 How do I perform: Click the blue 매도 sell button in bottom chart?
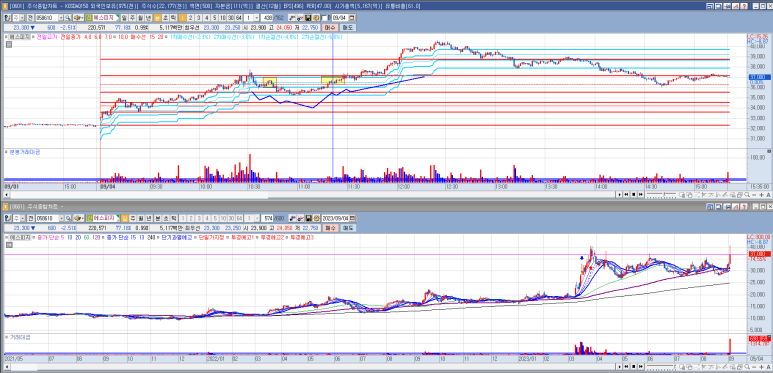(x=348, y=228)
